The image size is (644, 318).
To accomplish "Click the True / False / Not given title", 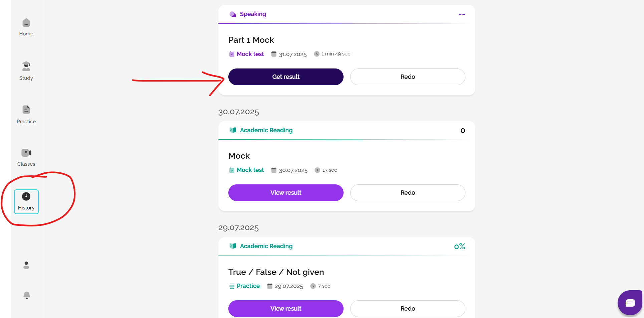I will coord(276,272).
